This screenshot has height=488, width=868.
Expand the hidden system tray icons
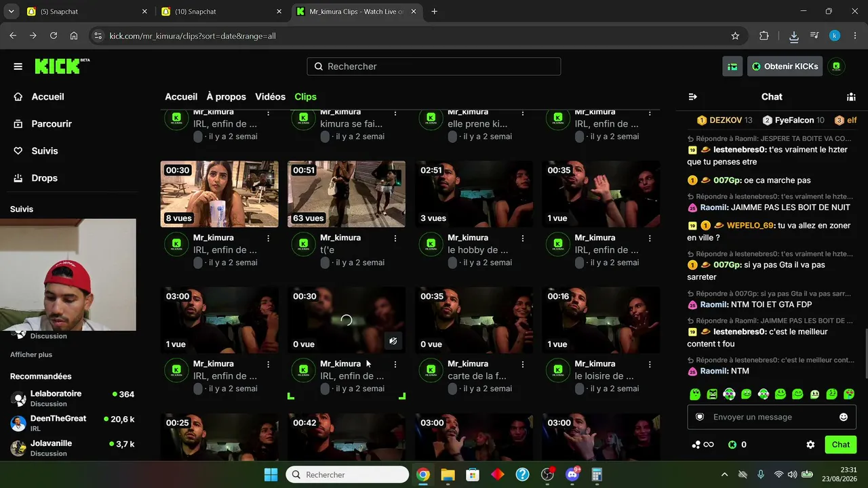[x=724, y=474]
